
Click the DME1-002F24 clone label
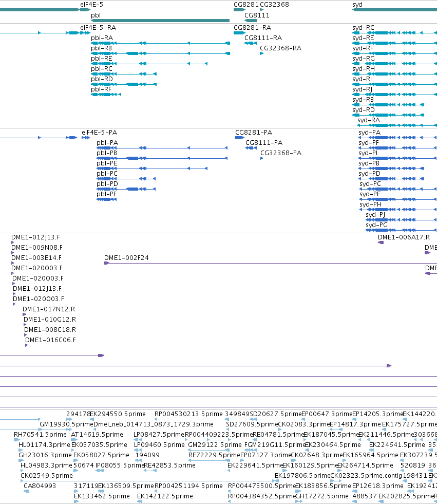(x=126, y=258)
